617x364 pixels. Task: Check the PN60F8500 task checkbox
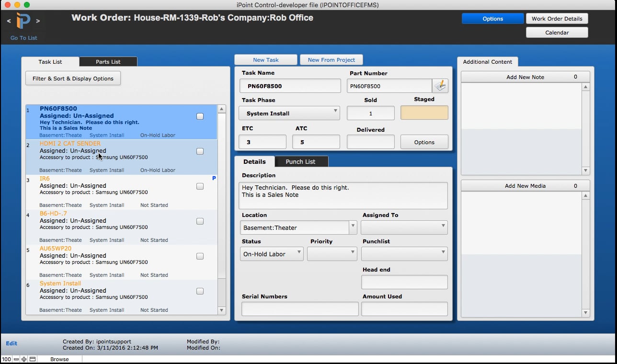[200, 116]
